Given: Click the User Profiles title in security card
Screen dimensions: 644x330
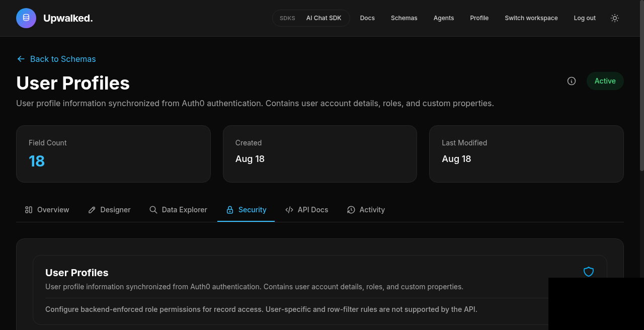Looking at the screenshot, I should click(x=77, y=273).
